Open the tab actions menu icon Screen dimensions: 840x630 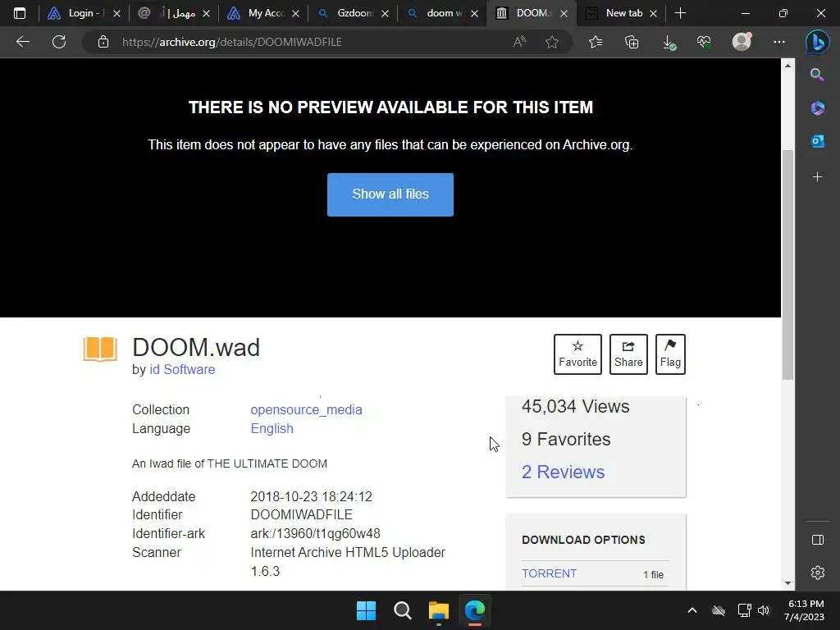click(20, 13)
